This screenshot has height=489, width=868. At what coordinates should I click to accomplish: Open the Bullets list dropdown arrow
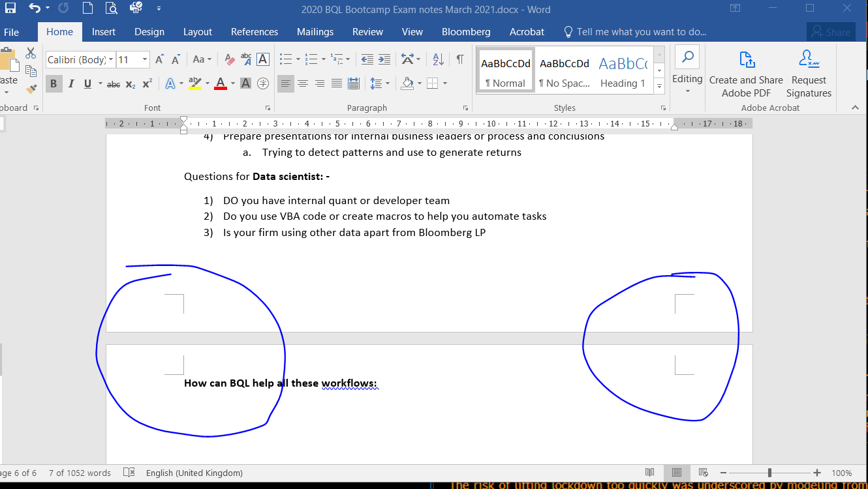(298, 59)
